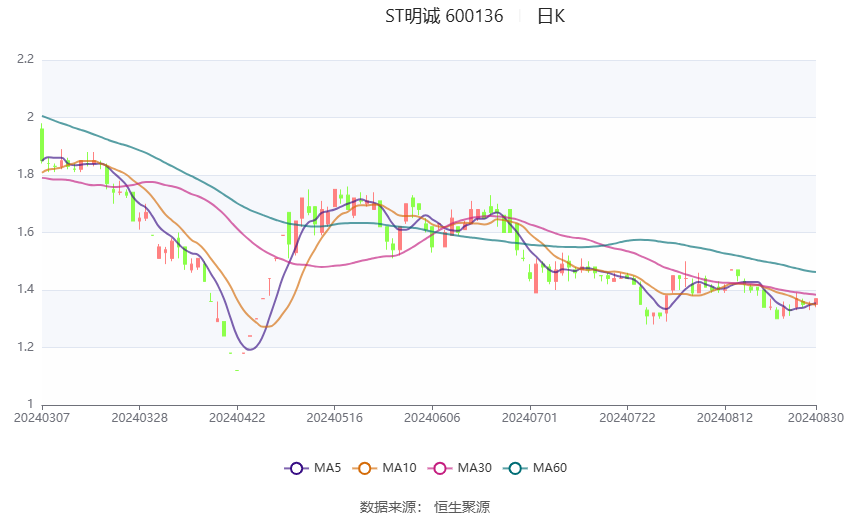Click the 1.6 y-axis price label
This screenshot has height=517, width=850.
pos(25,232)
